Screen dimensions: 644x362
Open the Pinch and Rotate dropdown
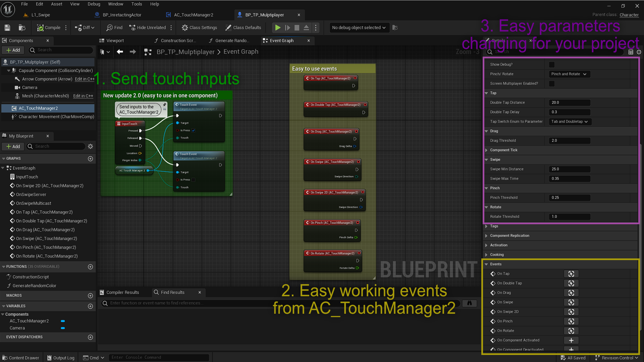tap(569, 74)
